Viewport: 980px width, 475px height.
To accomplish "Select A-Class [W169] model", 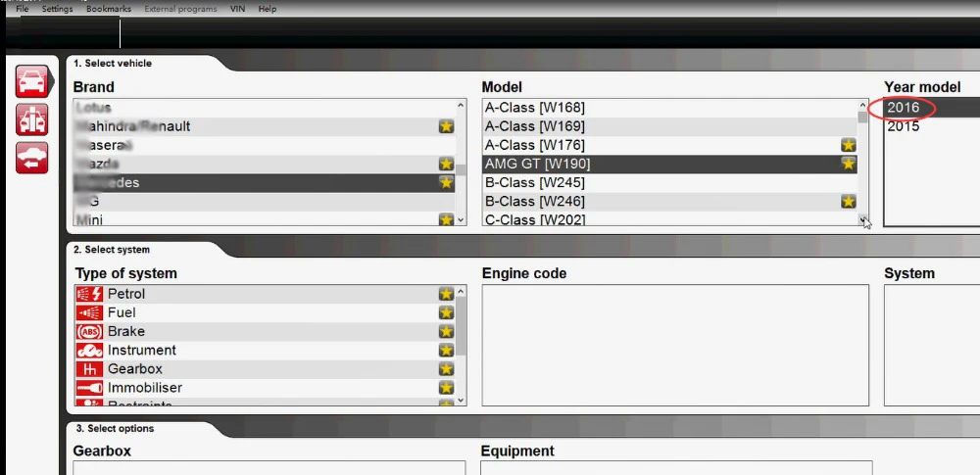I will (x=670, y=127).
